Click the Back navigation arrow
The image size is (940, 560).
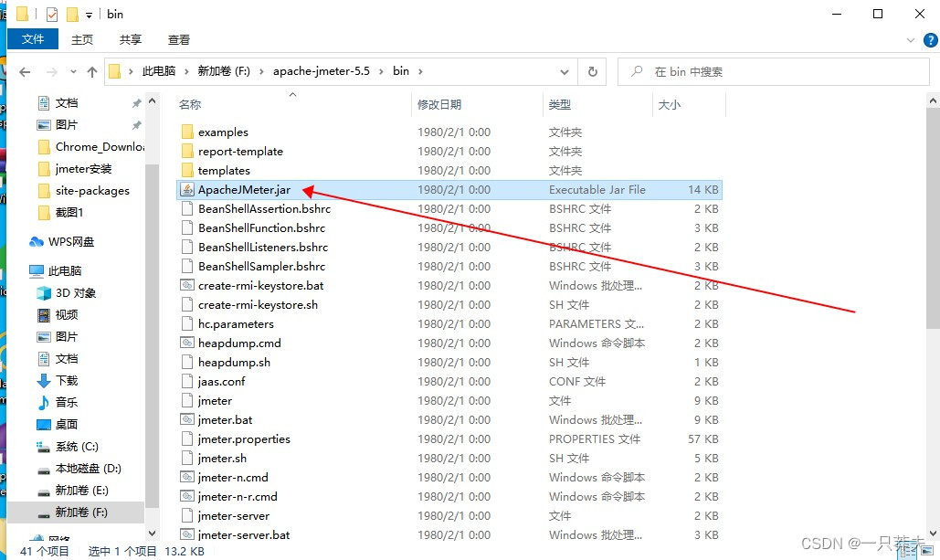pos(25,72)
